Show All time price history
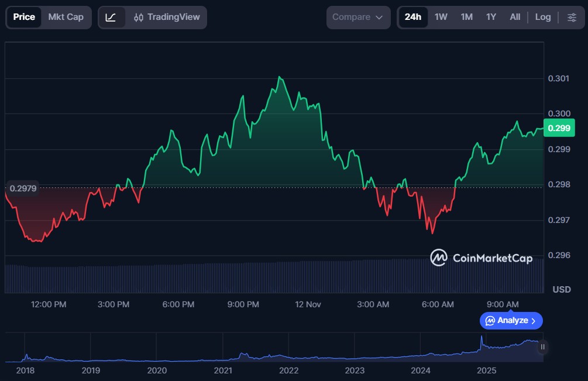Image resolution: width=588 pixels, height=381 pixels. coord(515,18)
